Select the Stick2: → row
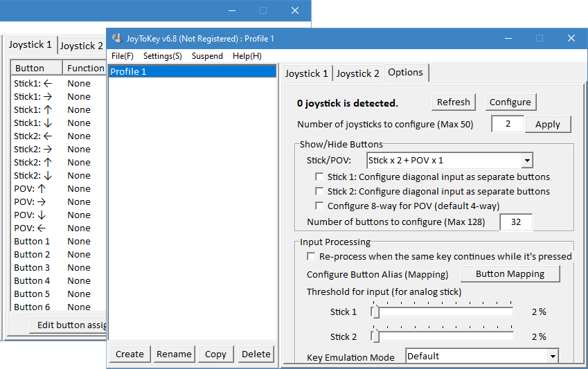 tap(59, 149)
